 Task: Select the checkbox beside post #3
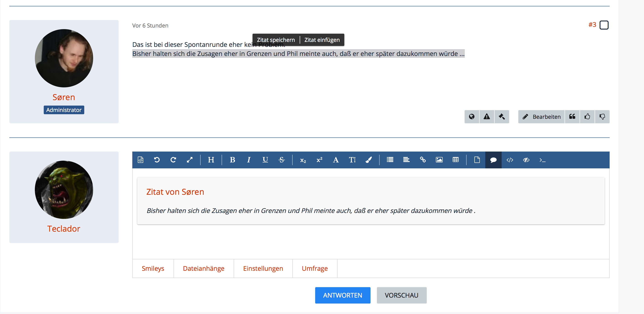click(x=604, y=25)
